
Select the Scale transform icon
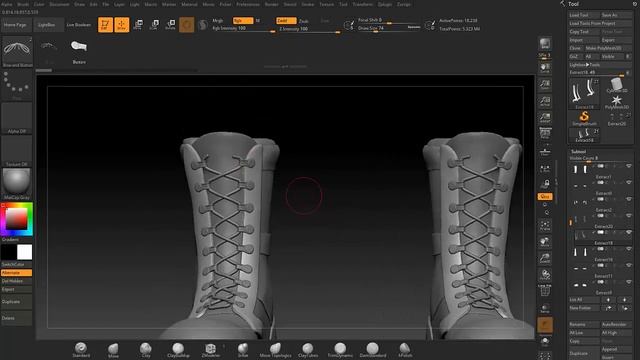coord(154,24)
